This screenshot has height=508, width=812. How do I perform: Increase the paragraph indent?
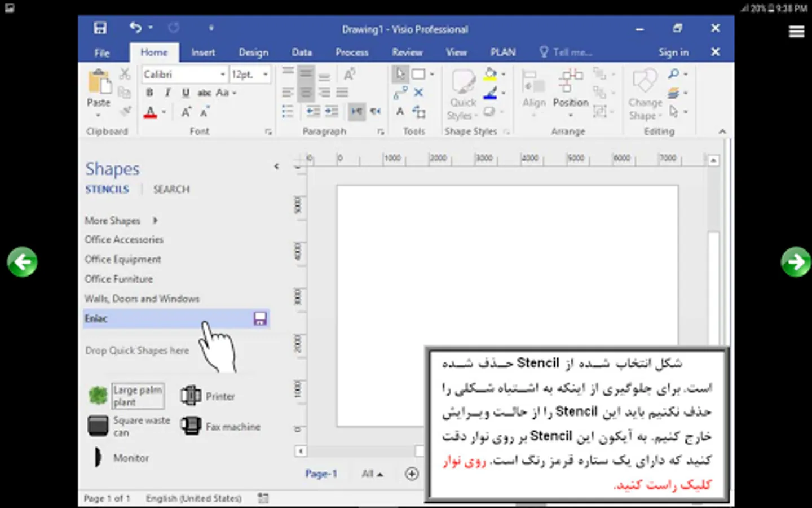(332, 111)
